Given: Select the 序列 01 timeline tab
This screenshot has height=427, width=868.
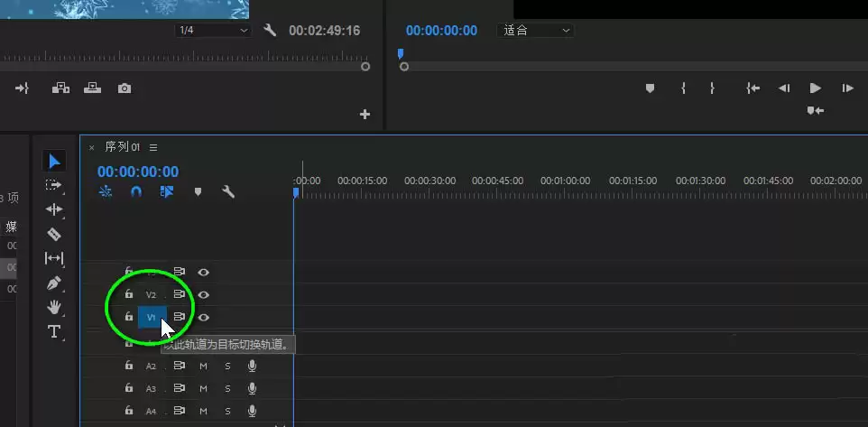Looking at the screenshot, I should [123, 147].
